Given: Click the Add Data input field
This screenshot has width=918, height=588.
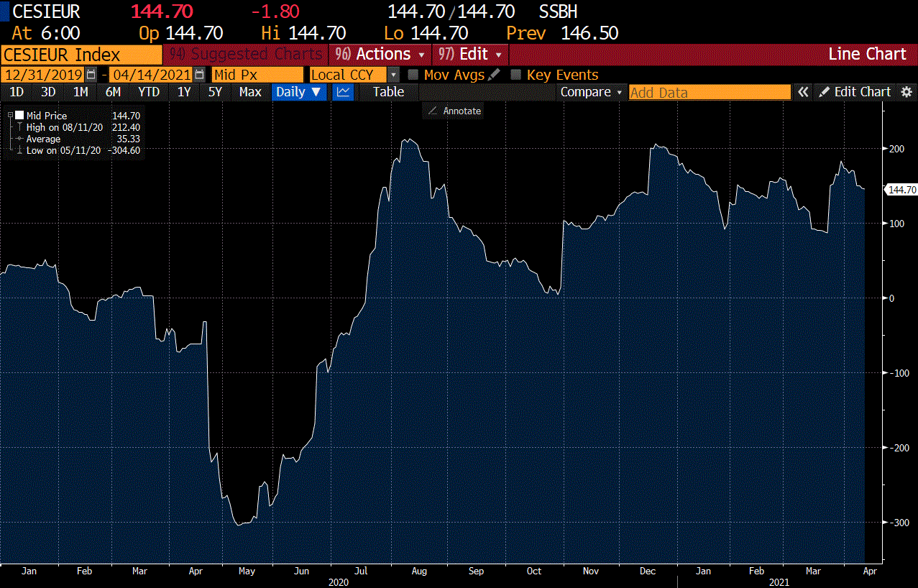Looking at the screenshot, I should [x=709, y=92].
